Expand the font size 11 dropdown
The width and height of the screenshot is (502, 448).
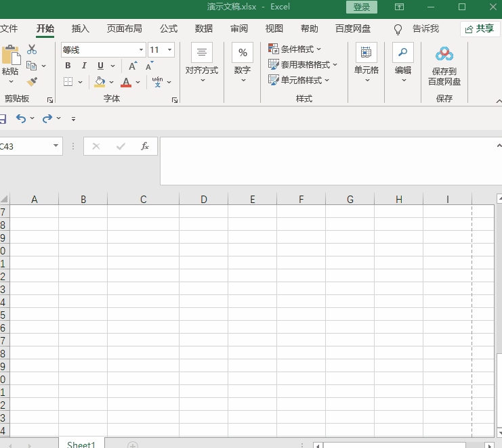tap(169, 50)
